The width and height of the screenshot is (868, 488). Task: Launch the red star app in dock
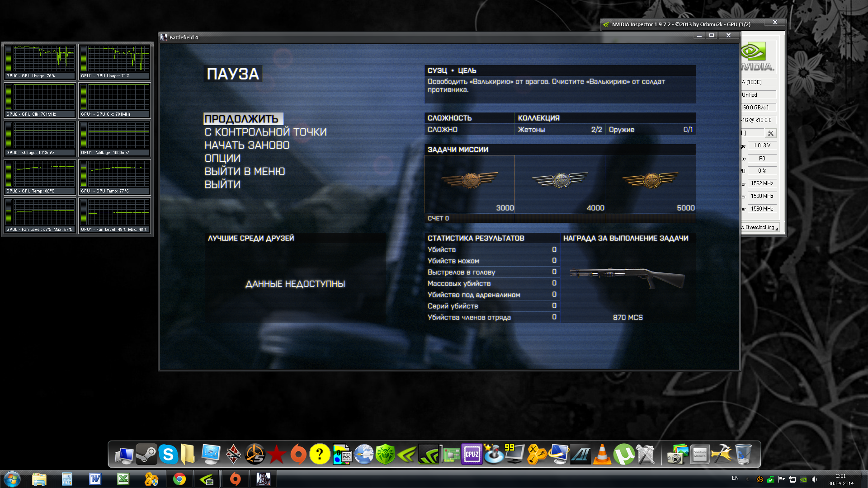pos(276,454)
